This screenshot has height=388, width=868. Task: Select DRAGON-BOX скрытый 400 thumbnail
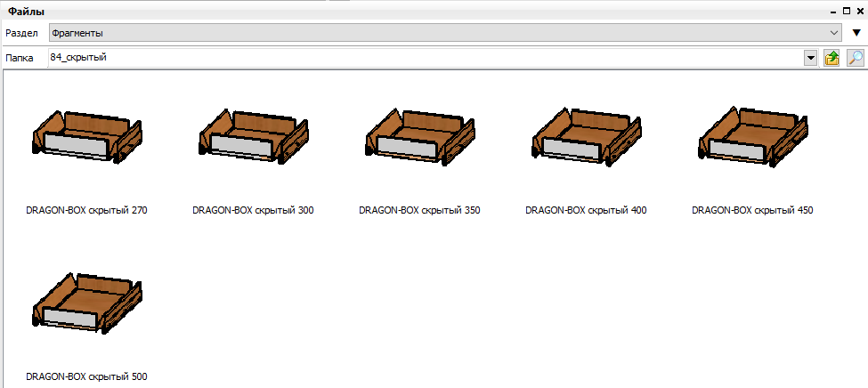pyautogui.click(x=587, y=137)
